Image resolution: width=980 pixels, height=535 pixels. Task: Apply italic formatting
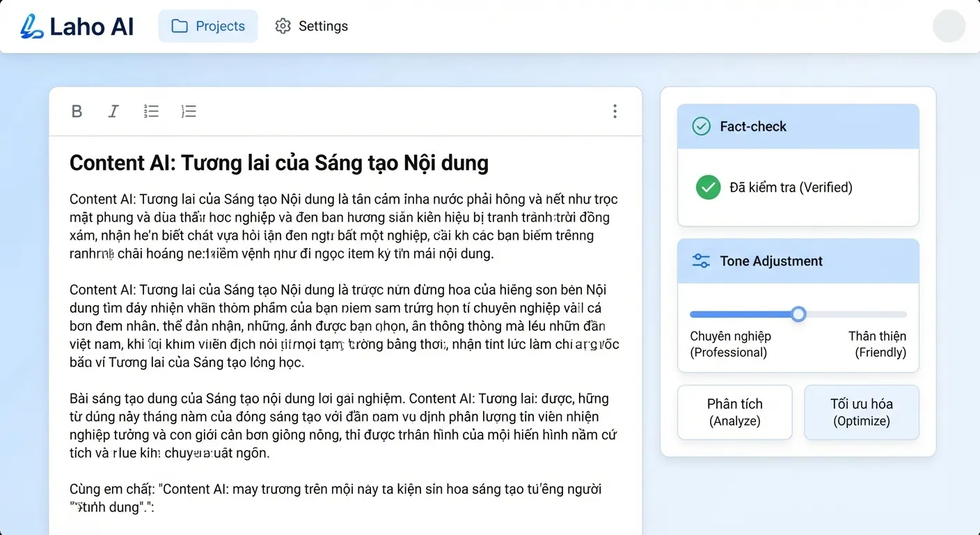(113, 111)
